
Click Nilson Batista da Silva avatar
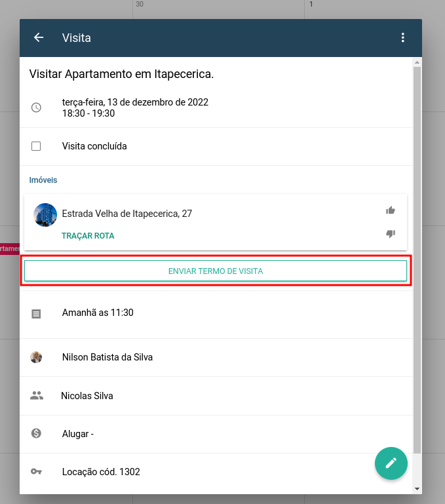click(x=36, y=357)
